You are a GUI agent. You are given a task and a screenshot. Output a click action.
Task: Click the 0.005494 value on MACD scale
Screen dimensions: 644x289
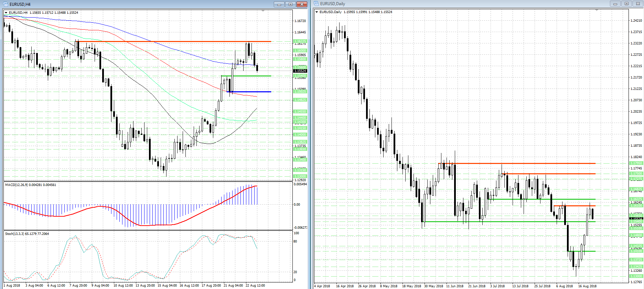coord(300,184)
